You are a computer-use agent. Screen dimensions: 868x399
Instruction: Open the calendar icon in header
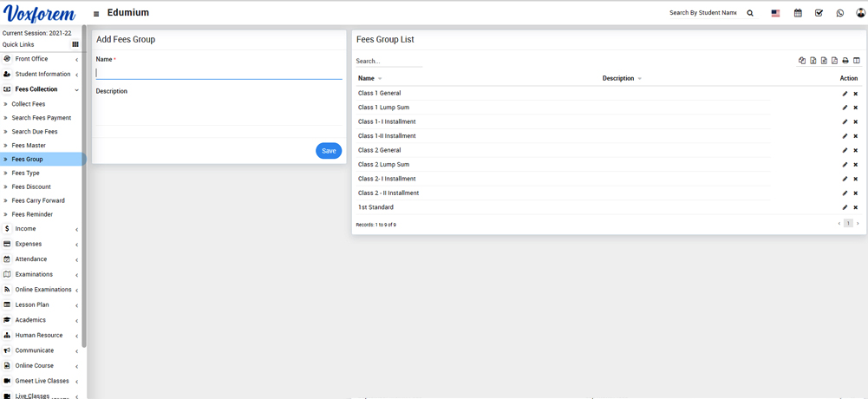point(798,13)
